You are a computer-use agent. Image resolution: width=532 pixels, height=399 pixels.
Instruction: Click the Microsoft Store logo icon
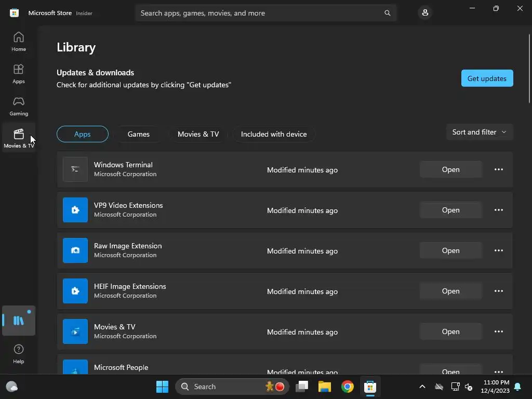click(x=14, y=13)
